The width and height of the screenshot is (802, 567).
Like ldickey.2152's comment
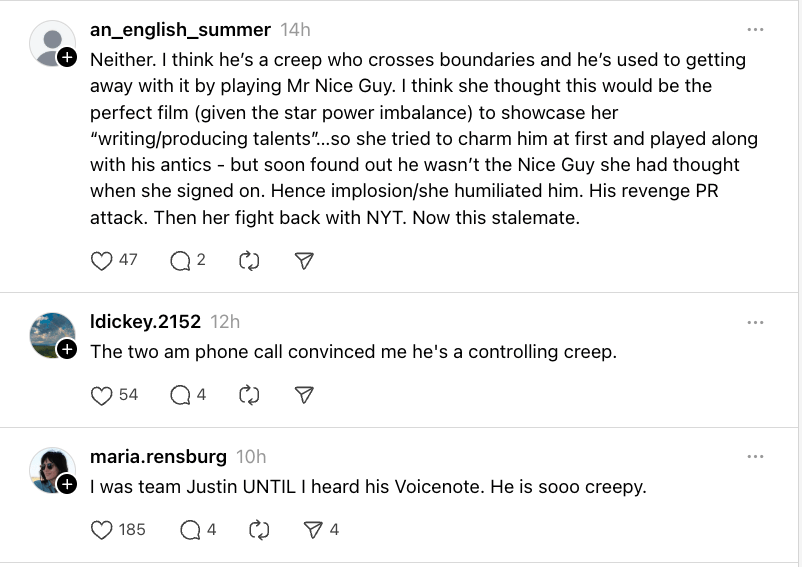click(101, 395)
